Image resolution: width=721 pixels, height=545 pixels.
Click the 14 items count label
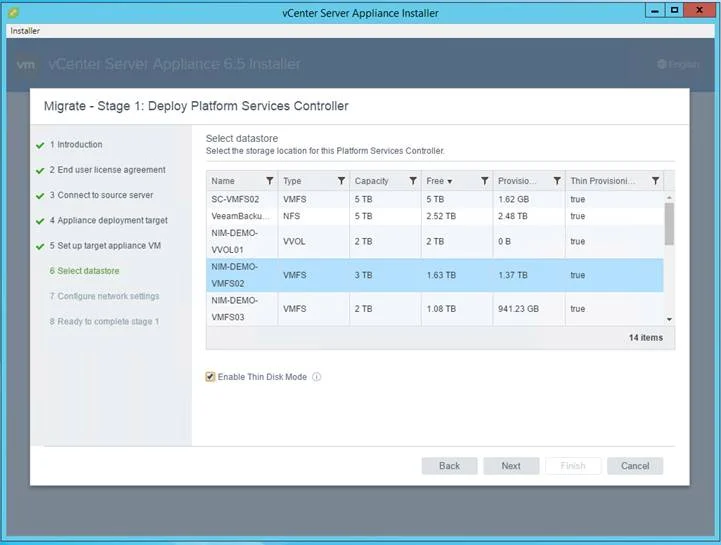point(646,338)
